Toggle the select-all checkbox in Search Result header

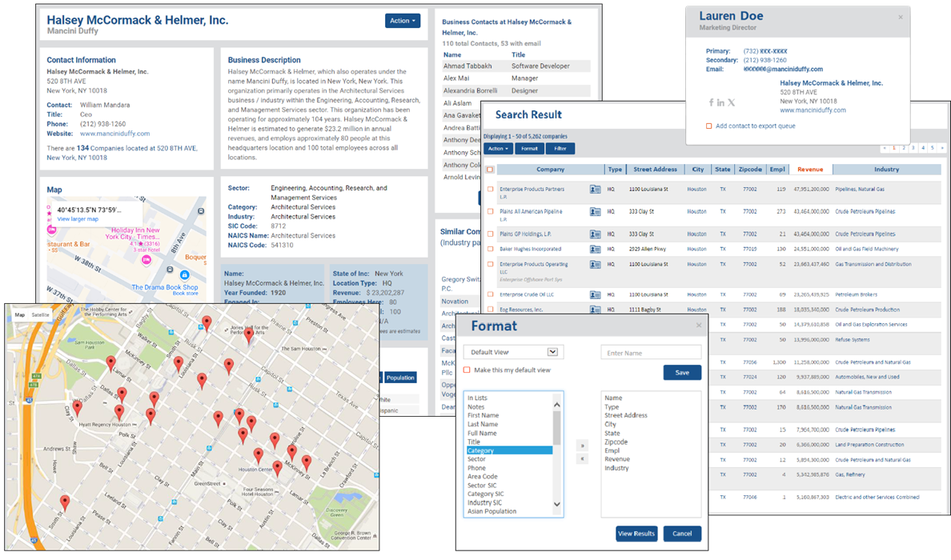pos(490,170)
